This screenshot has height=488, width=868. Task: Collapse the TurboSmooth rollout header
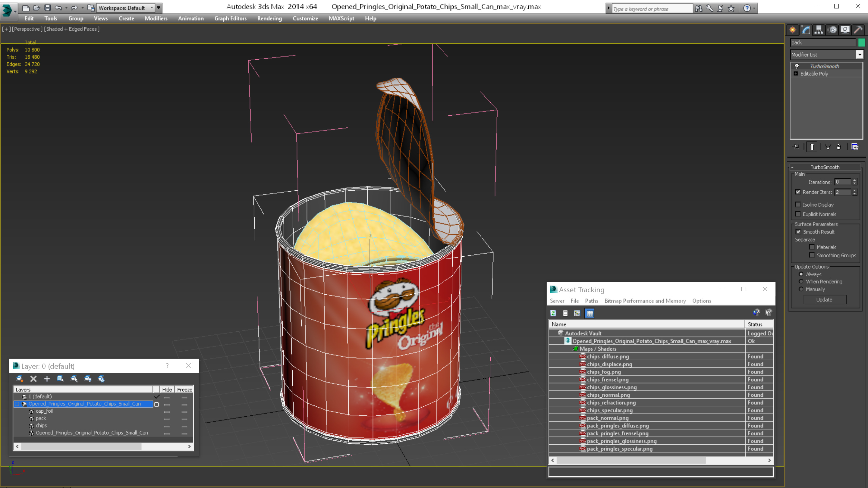pyautogui.click(x=825, y=167)
